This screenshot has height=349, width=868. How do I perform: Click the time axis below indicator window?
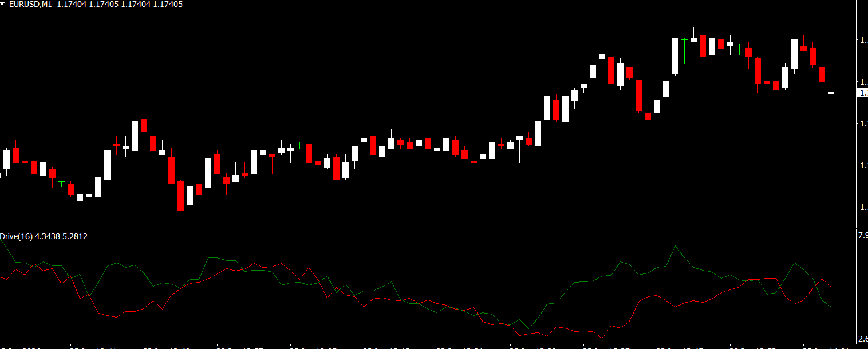point(428,346)
